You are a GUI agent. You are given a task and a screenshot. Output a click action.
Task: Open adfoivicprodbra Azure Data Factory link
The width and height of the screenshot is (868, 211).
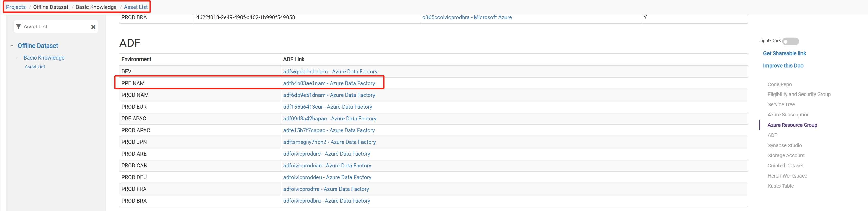click(327, 201)
